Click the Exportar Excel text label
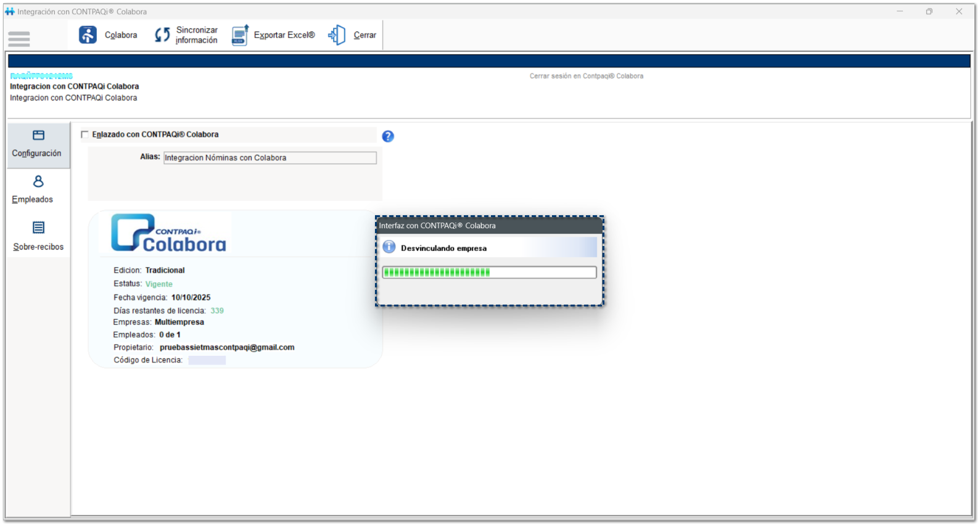 [x=284, y=35]
